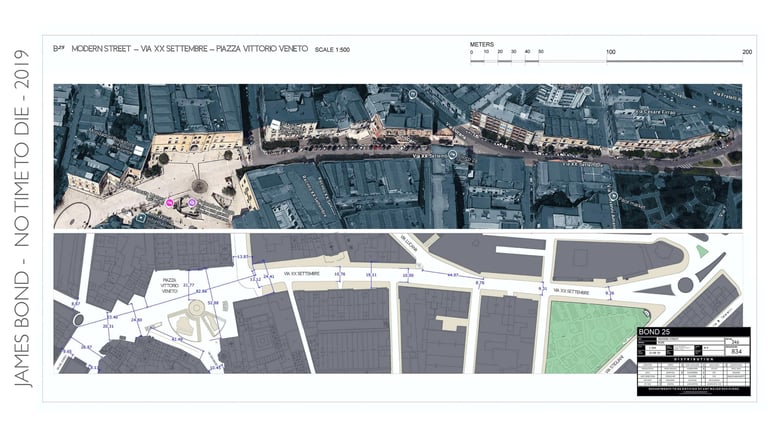Screen dimensions: 768x436
Task: Click the 10.76 street width dimension
Action: (x=339, y=274)
